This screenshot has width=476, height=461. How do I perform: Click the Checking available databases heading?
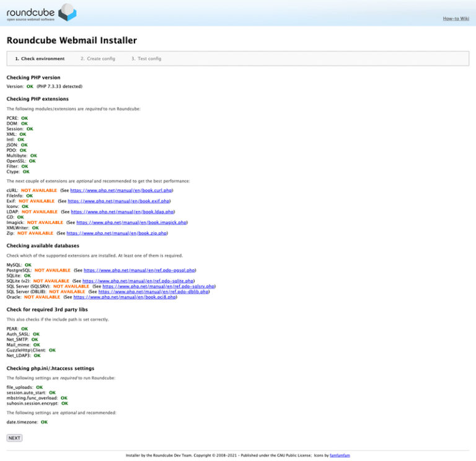click(x=43, y=246)
